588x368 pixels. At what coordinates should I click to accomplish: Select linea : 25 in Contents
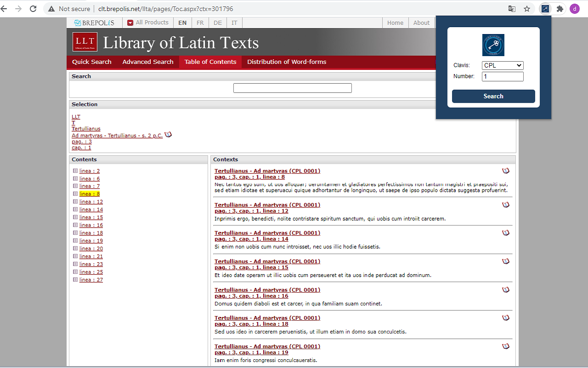[x=91, y=272]
